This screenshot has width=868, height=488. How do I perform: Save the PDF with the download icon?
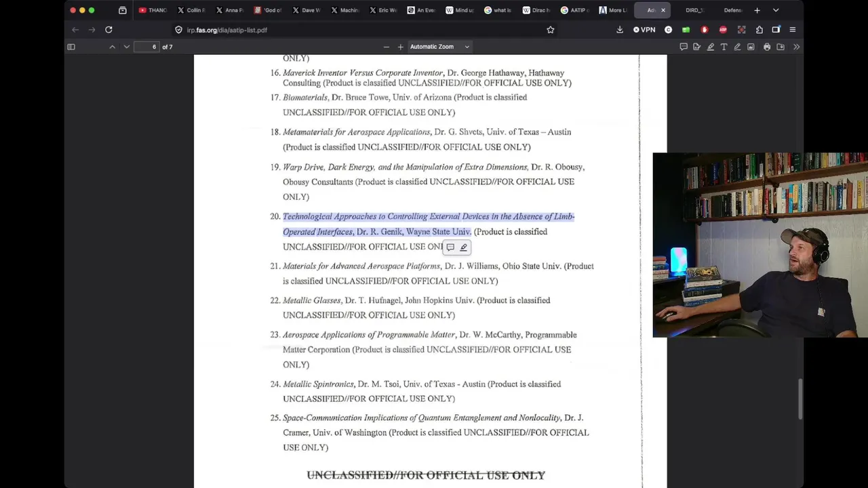point(781,47)
